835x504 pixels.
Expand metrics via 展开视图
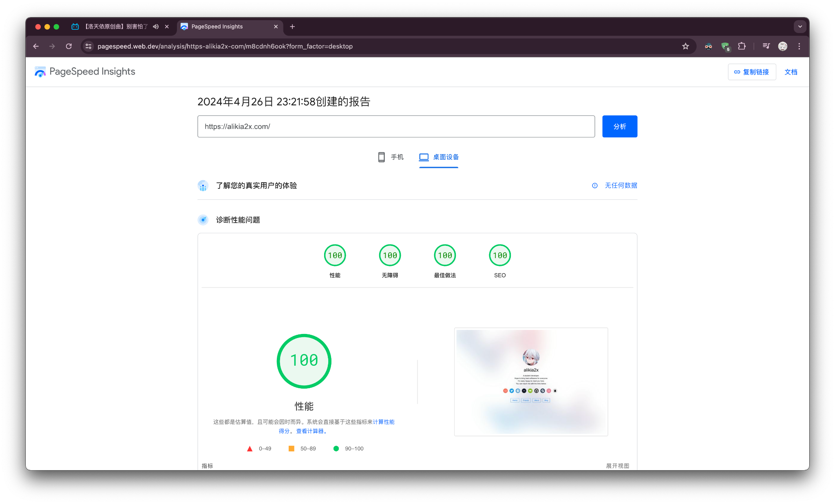[617, 465]
